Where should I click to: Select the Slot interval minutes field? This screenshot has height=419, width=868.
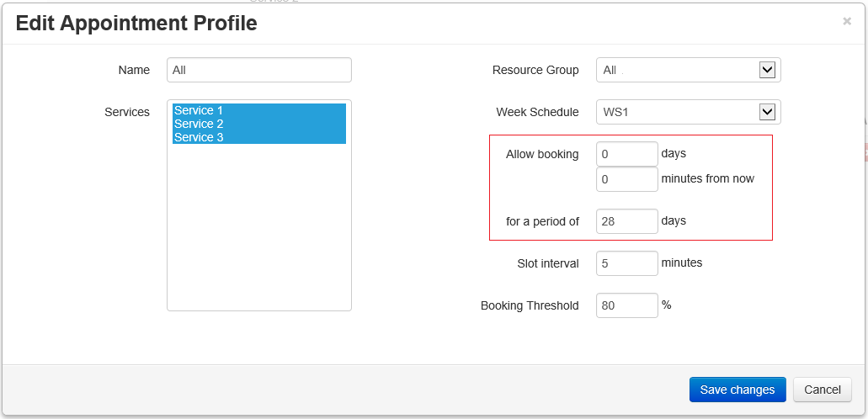(x=626, y=263)
